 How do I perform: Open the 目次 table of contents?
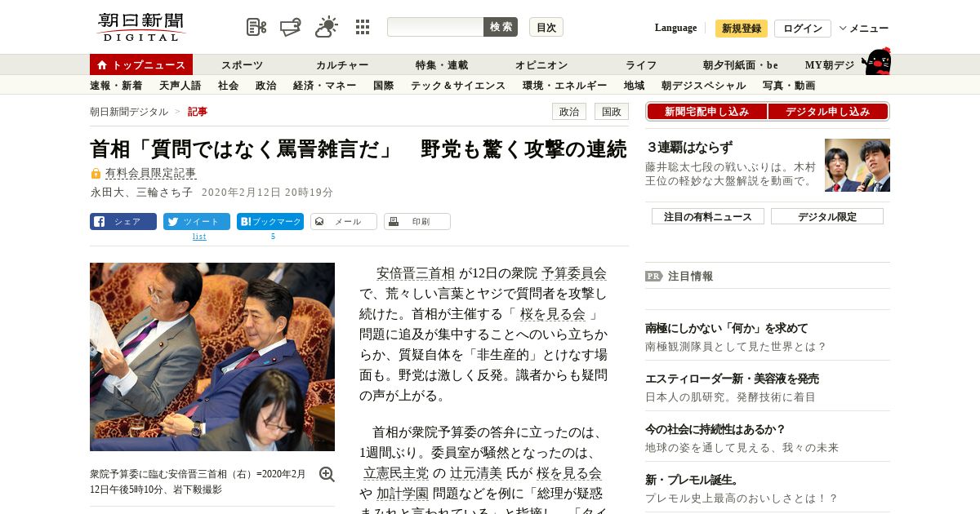[546, 27]
